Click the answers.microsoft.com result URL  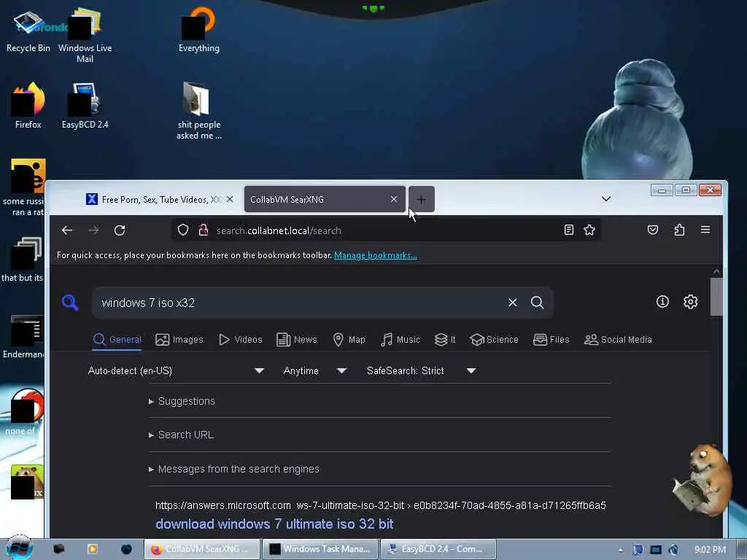point(381,505)
